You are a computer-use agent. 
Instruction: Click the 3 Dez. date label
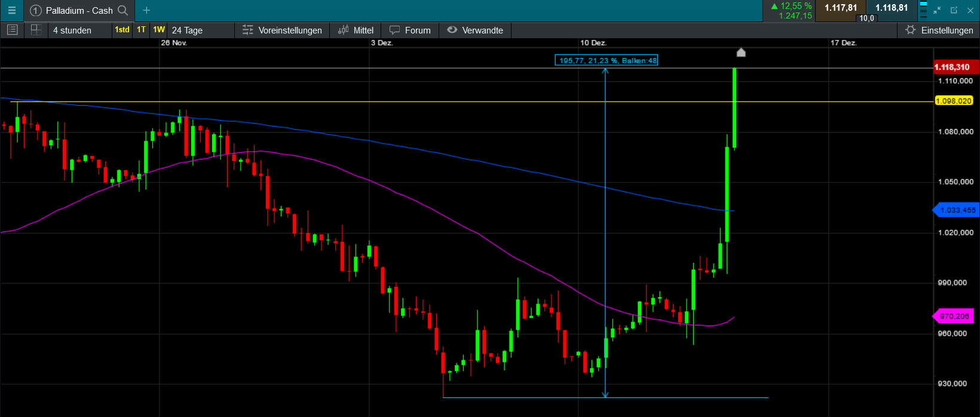pyautogui.click(x=382, y=43)
